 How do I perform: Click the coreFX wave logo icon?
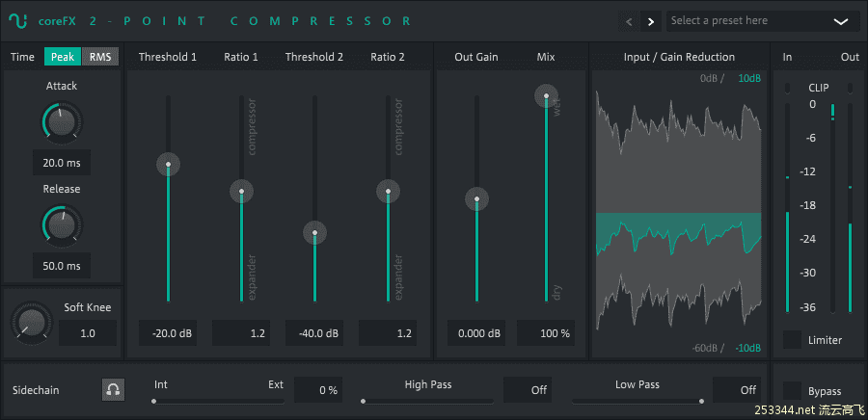point(18,21)
